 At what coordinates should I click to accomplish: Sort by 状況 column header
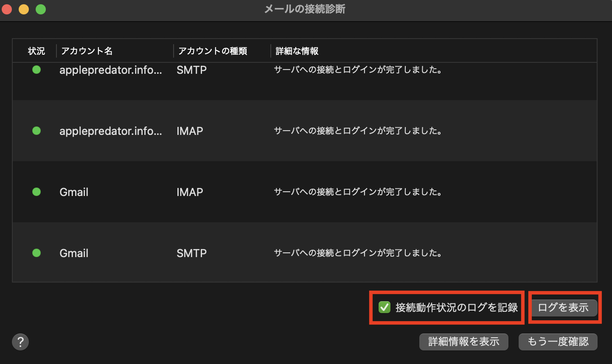36,51
